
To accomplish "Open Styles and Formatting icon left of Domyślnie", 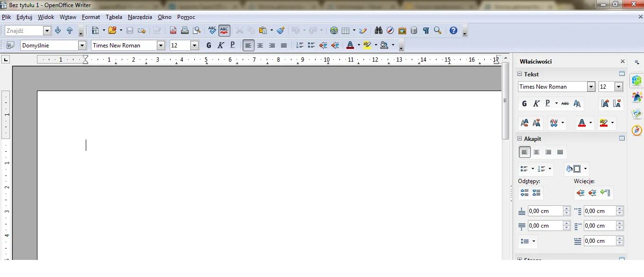I will point(10,45).
